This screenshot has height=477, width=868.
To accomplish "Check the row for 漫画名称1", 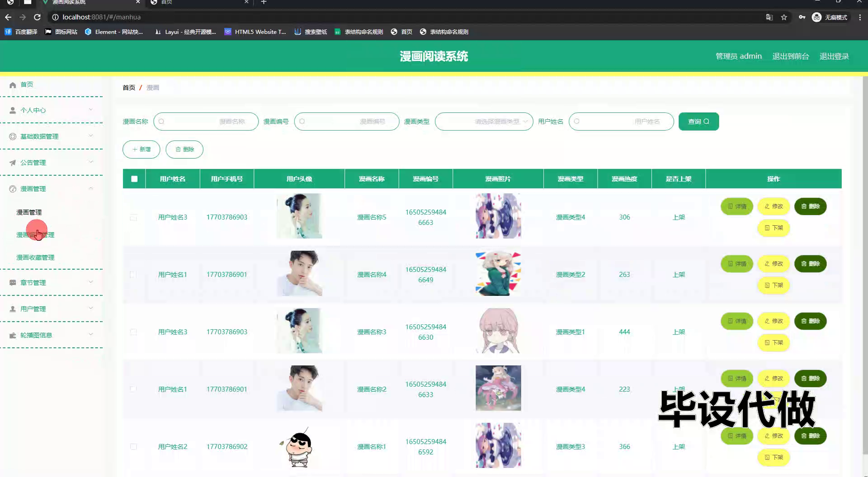I will [x=133, y=447].
